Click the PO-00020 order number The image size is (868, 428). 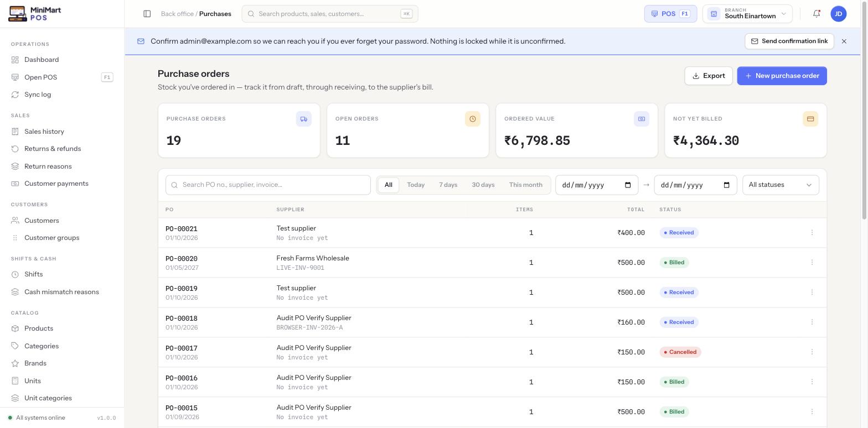(182, 259)
